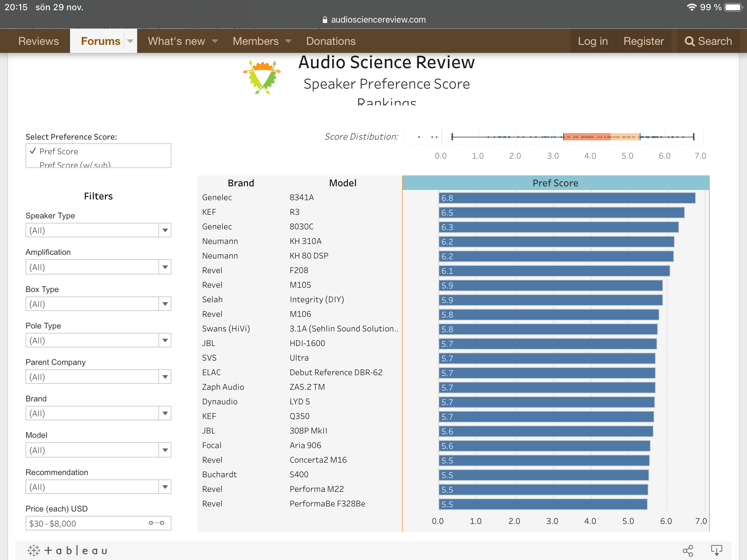Click the Revel F208 score bar

554,271
